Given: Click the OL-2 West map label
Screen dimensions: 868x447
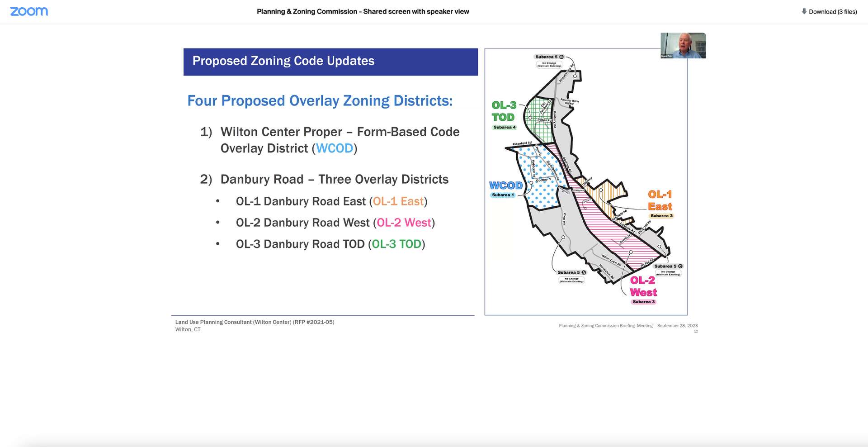Looking at the screenshot, I should [644, 287].
